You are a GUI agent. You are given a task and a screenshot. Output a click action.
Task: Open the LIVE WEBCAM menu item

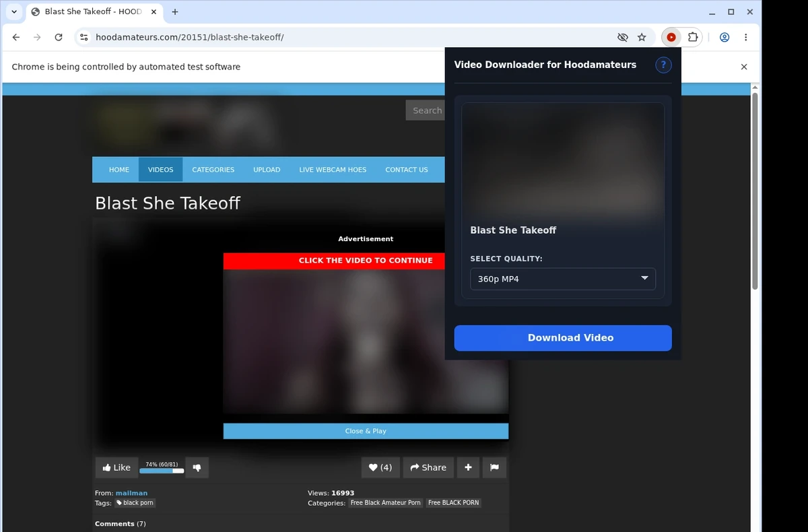(x=333, y=170)
